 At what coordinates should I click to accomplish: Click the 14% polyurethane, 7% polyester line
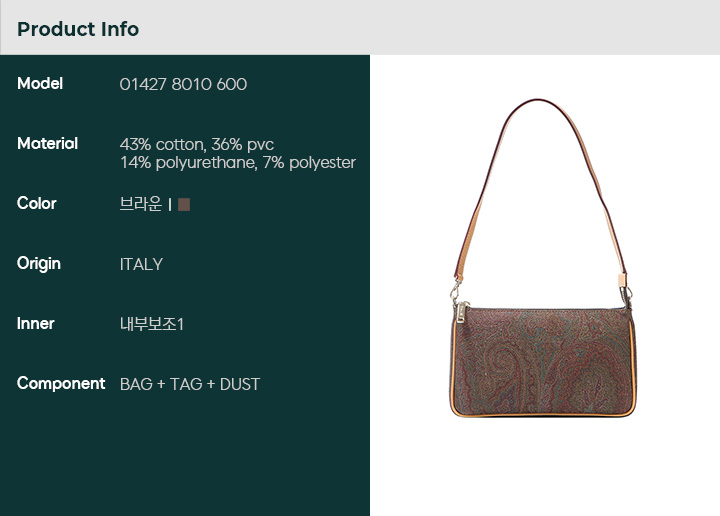[x=238, y=163]
